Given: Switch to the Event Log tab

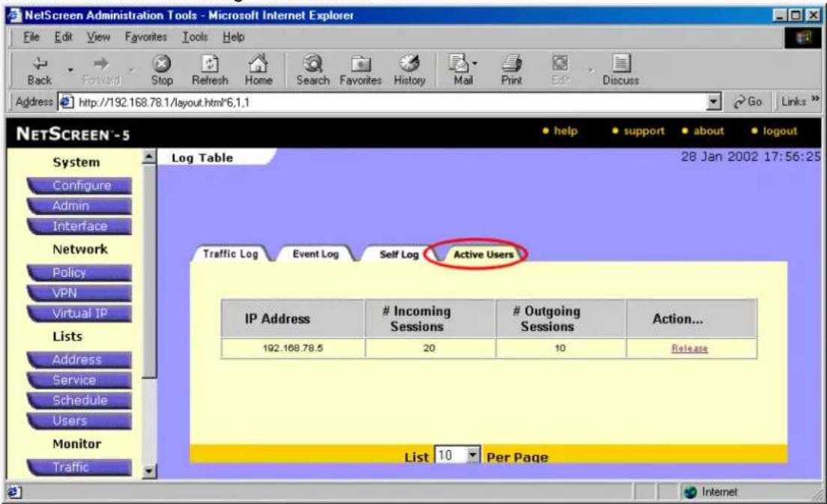Looking at the screenshot, I should pyautogui.click(x=315, y=254).
